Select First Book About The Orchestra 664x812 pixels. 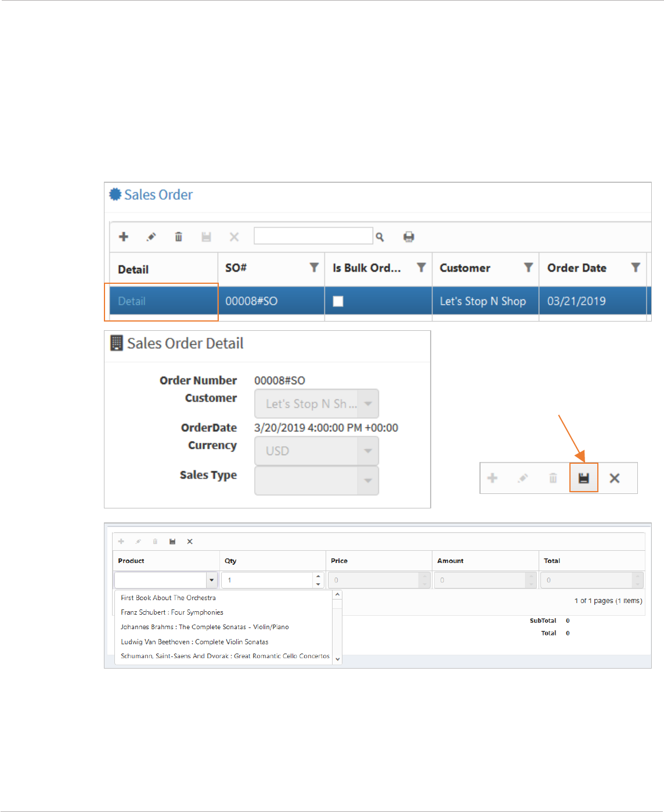click(x=168, y=598)
